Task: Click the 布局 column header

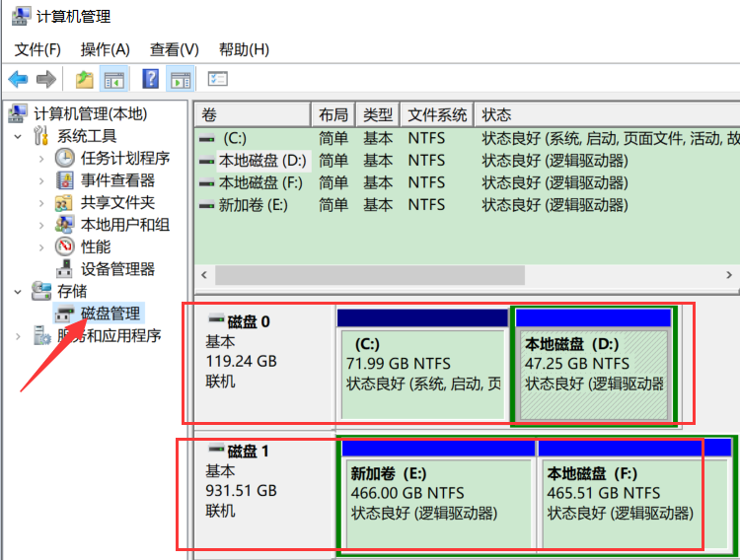Action: 333,115
